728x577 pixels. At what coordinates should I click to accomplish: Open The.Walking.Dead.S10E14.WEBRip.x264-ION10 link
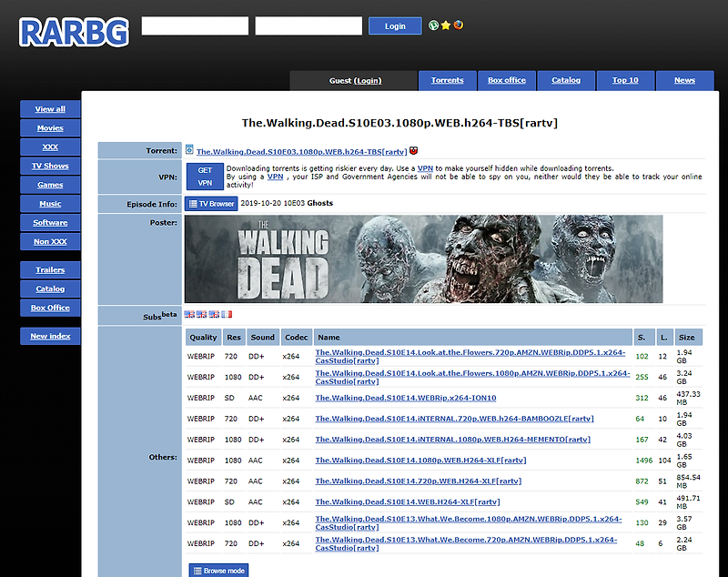coord(406,398)
